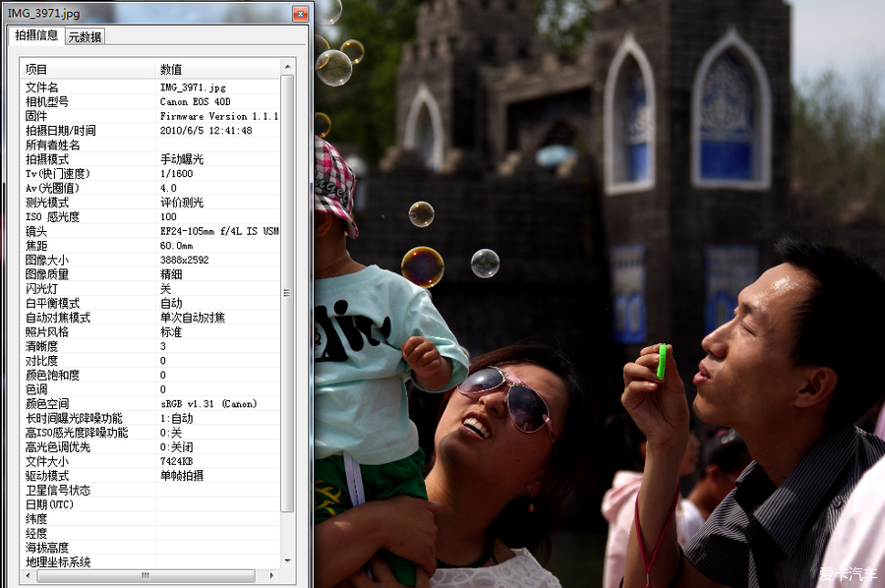Select the 驱动模式 row label
This screenshot has height=588, width=885.
47,476
